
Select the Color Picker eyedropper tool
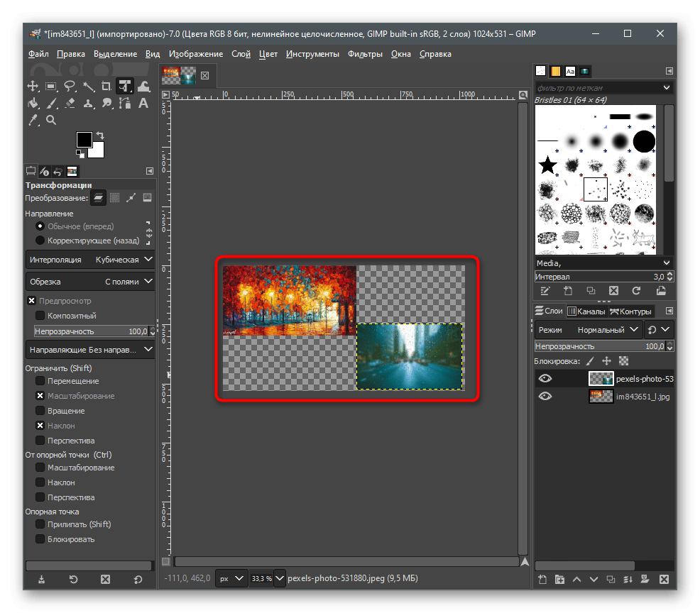(x=33, y=120)
